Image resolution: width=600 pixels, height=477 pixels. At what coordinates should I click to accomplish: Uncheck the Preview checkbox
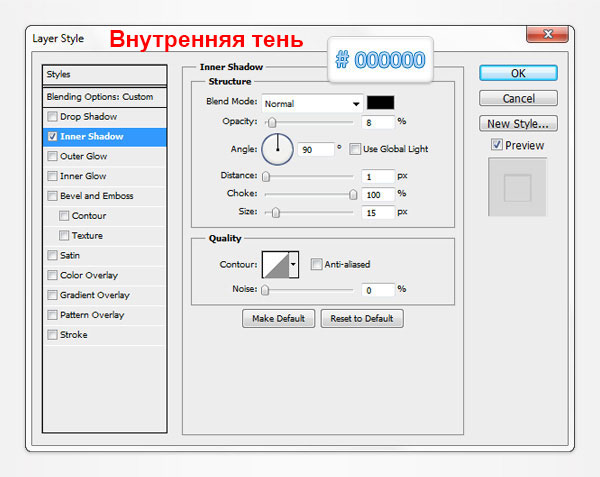click(x=497, y=145)
